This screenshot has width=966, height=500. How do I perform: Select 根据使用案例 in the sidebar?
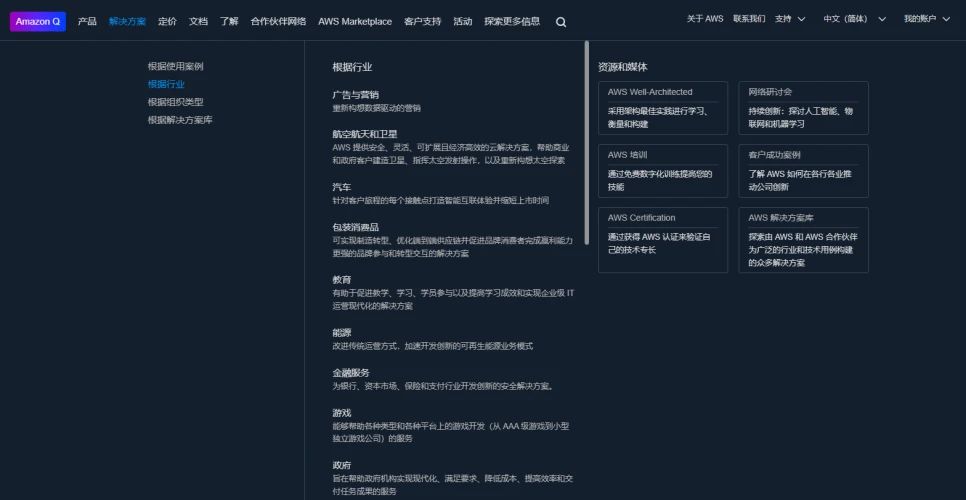click(x=176, y=67)
